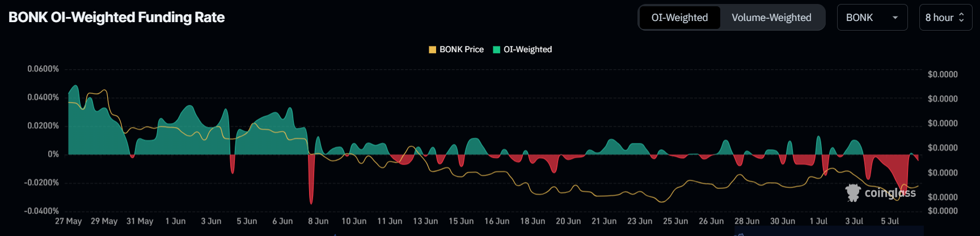Viewport: 980px width, 236px height.
Task: Click the 1 Jun date label
Action: click(175, 221)
